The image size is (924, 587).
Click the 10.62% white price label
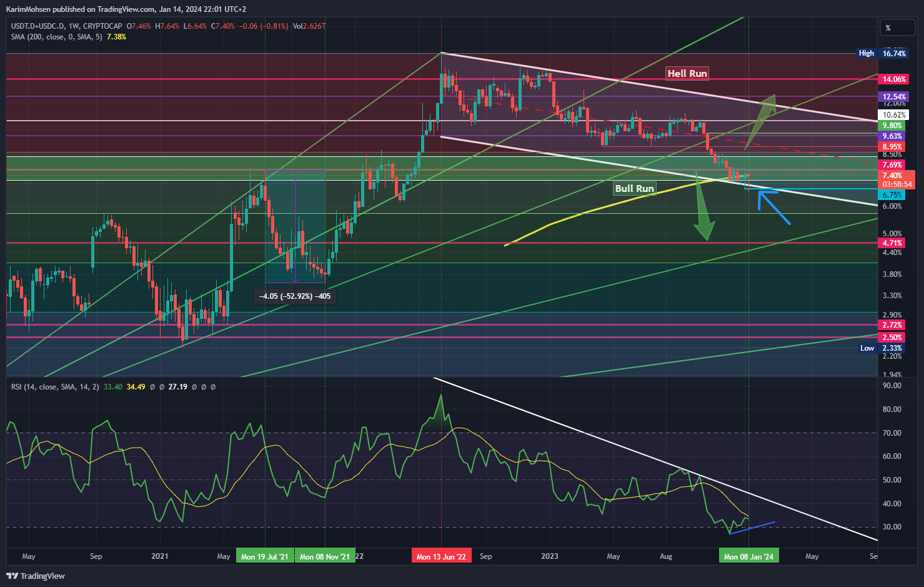tap(893, 115)
